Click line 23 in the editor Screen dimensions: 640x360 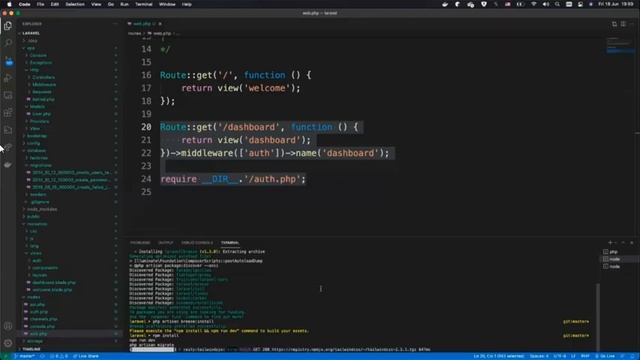(x=146, y=166)
